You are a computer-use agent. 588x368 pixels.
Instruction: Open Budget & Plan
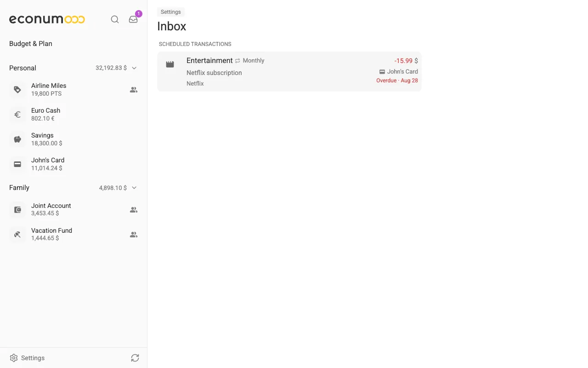pyautogui.click(x=31, y=44)
